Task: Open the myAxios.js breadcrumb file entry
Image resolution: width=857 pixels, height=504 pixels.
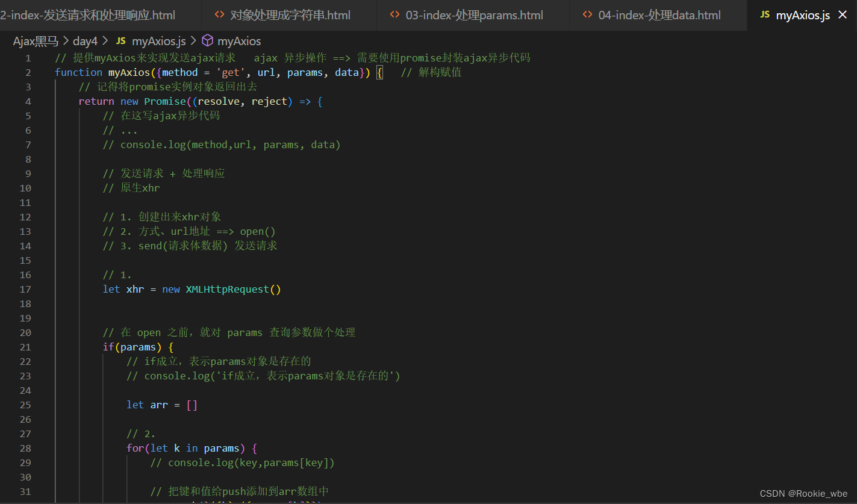Action: [158, 41]
